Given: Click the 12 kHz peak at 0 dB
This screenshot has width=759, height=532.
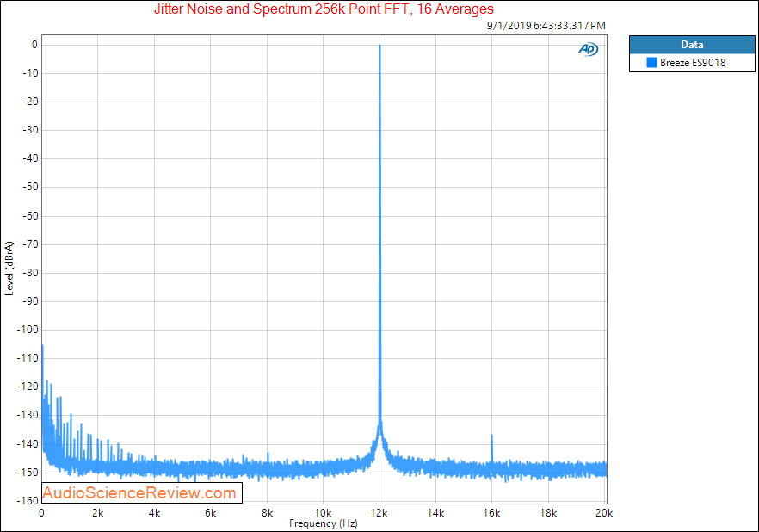Looking at the screenshot, I should pos(380,46).
